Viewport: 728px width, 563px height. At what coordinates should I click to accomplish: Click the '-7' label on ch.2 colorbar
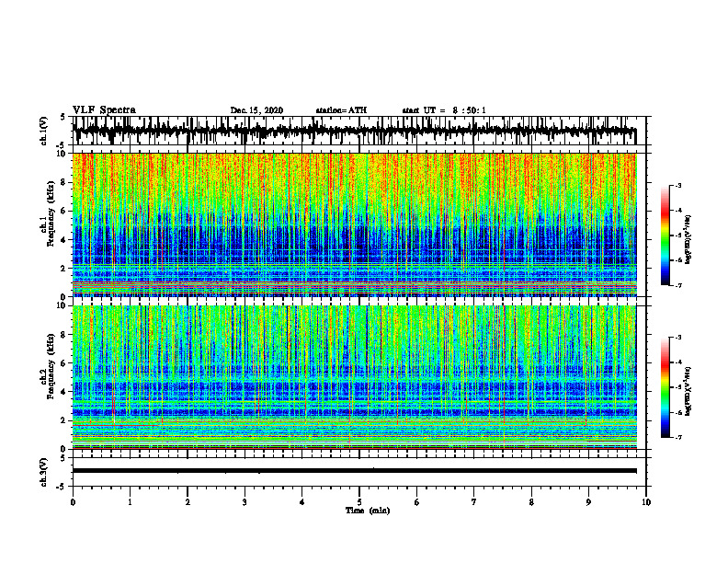[x=677, y=437]
